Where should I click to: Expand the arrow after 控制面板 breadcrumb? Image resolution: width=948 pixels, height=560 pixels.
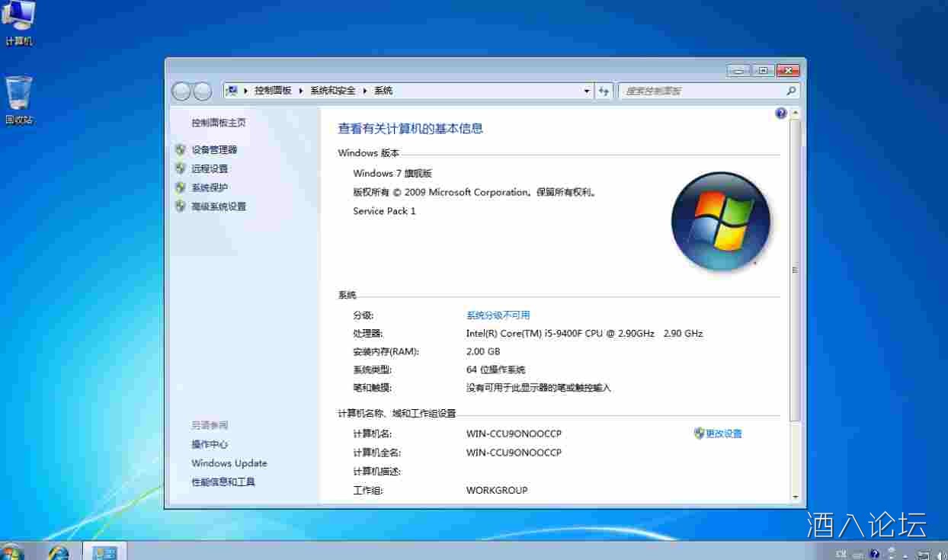(x=301, y=91)
